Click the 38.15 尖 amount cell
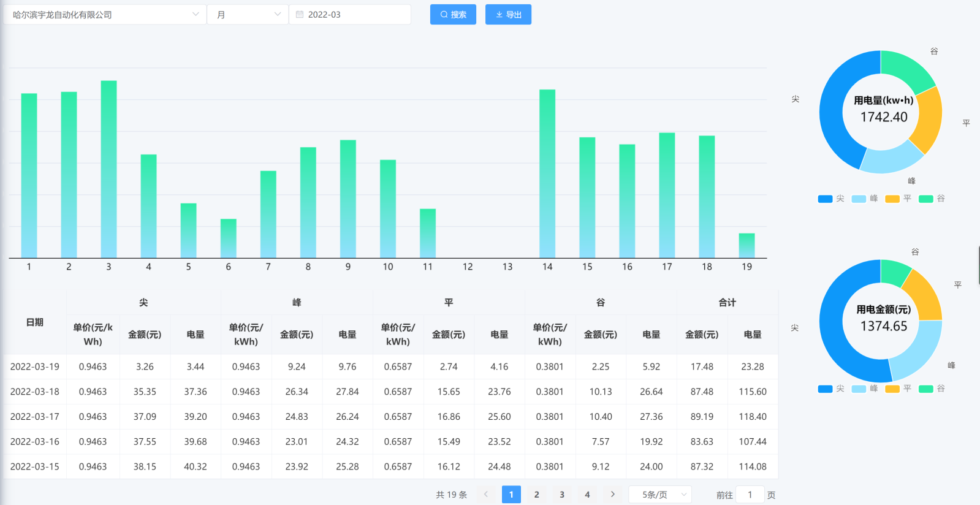The image size is (980, 505). click(145, 466)
